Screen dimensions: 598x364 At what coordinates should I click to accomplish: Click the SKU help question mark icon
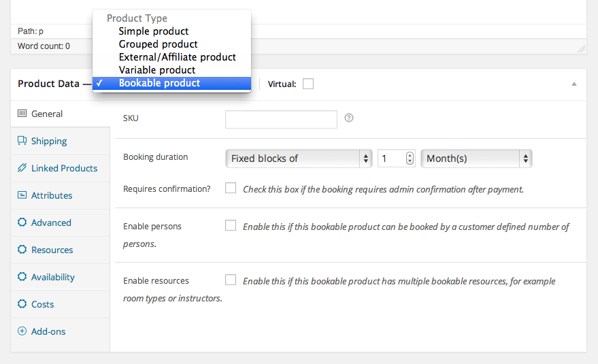click(349, 118)
